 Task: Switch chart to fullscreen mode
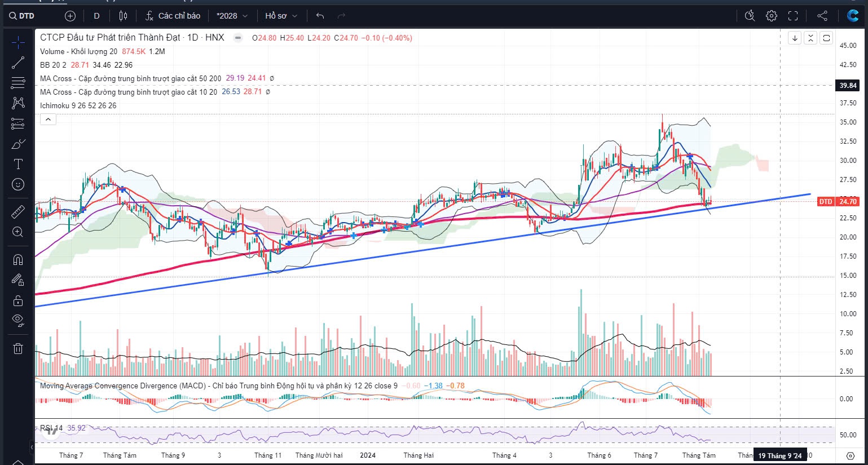pyautogui.click(x=793, y=16)
